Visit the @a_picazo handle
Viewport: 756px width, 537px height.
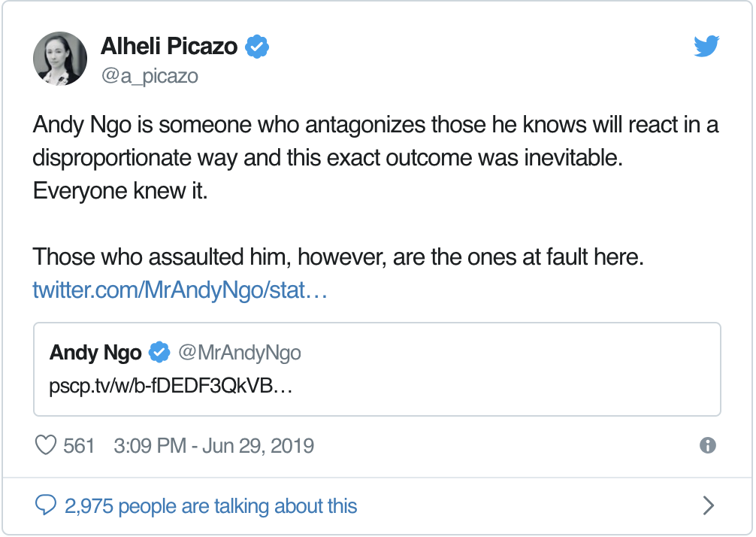point(150,76)
